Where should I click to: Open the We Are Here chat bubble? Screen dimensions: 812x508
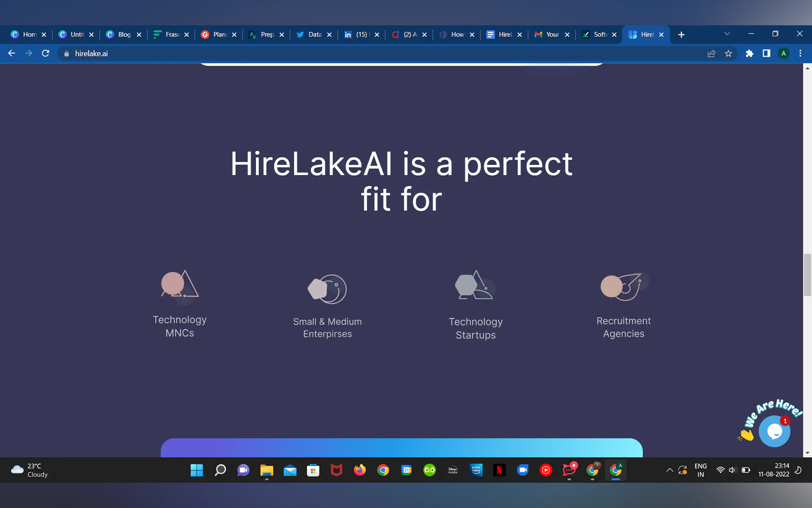[774, 432]
